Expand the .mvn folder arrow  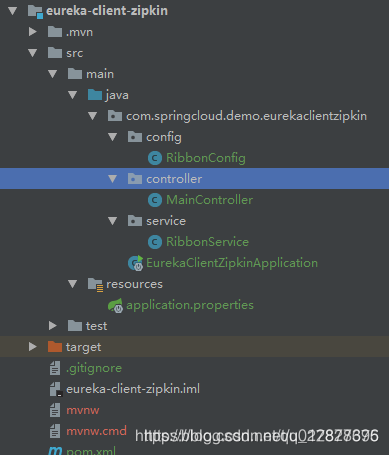(33, 32)
